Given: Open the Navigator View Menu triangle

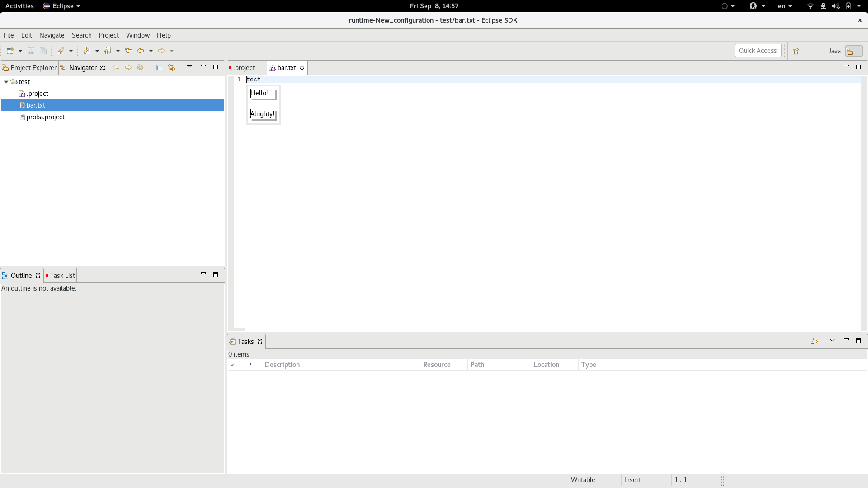Looking at the screenshot, I should [189, 67].
